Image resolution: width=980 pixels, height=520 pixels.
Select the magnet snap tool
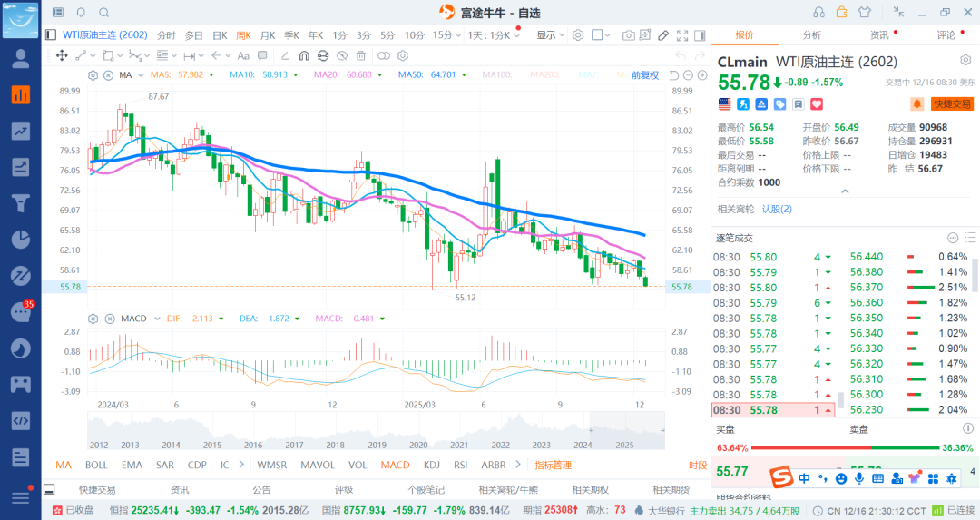click(x=304, y=55)
